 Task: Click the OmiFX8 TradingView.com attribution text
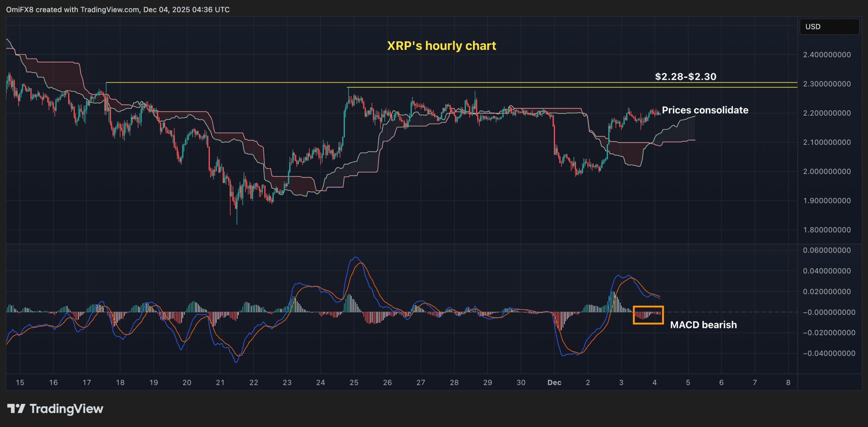[118, 9]
